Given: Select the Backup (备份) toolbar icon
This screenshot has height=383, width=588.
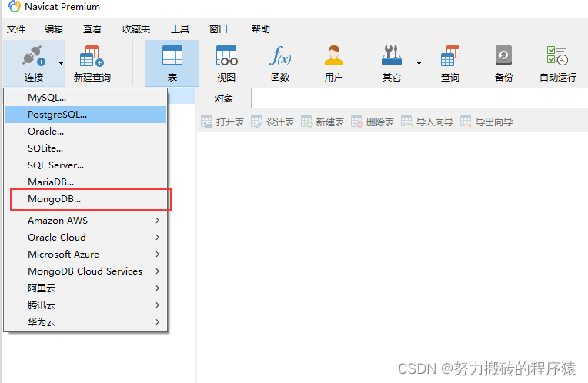Looking at the screenshot, I should [x=503, y=55].
